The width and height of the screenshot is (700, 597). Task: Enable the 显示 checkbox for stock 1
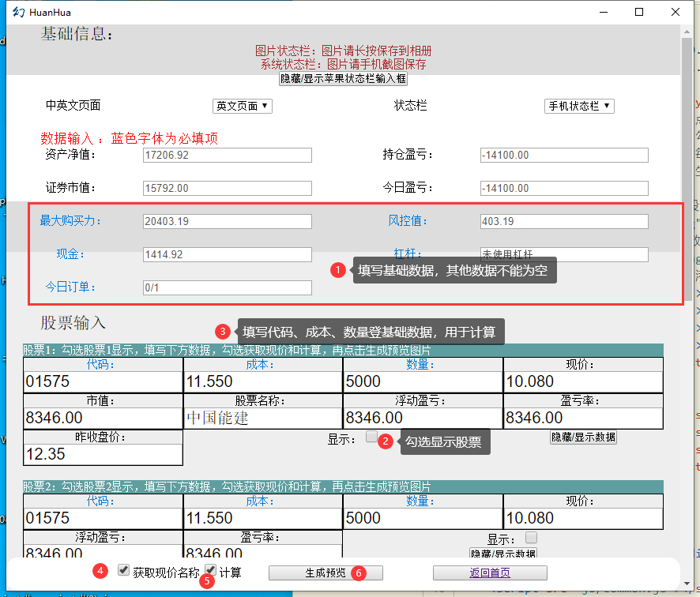pyautogui.click(x=371, y=437)
